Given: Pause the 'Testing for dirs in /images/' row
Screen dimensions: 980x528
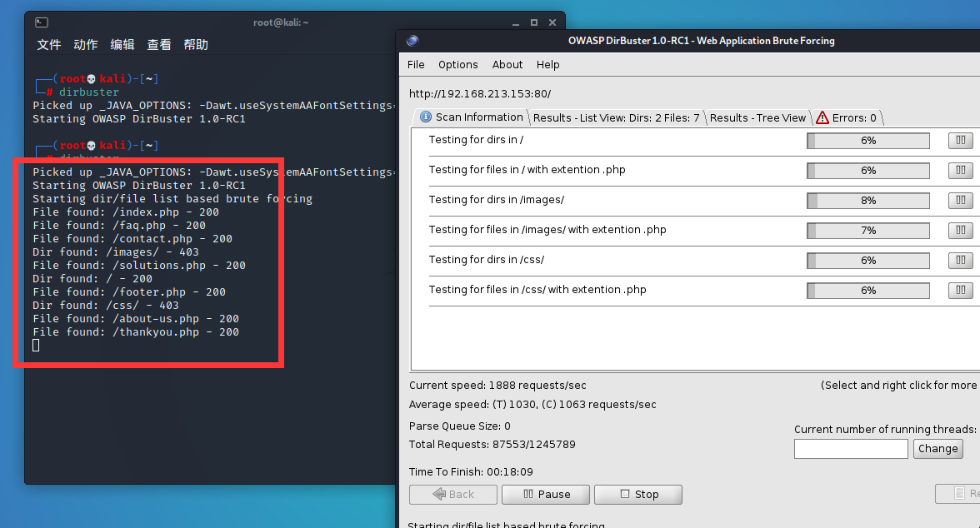Looking at the screenshot, I should (x=960, y=201).
